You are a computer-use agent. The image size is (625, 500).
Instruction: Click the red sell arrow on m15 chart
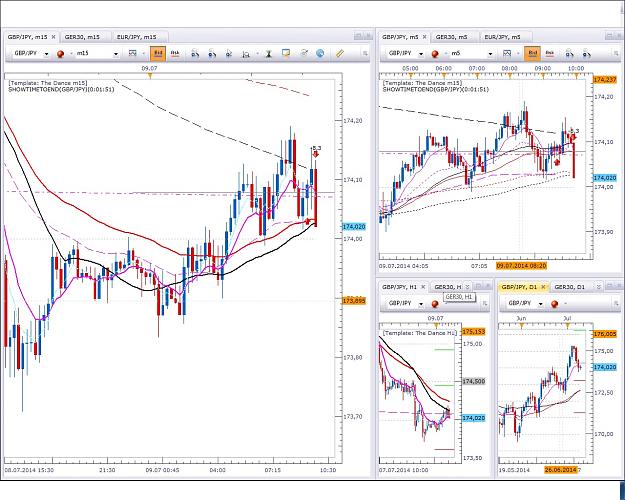click(x=316, y=154)
